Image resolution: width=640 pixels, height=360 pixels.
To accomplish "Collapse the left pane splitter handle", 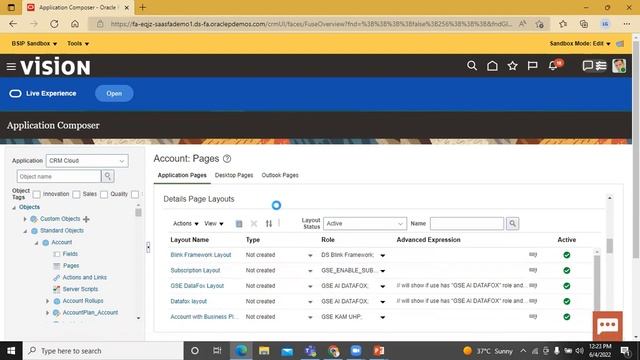I will (x=148, y=247).
